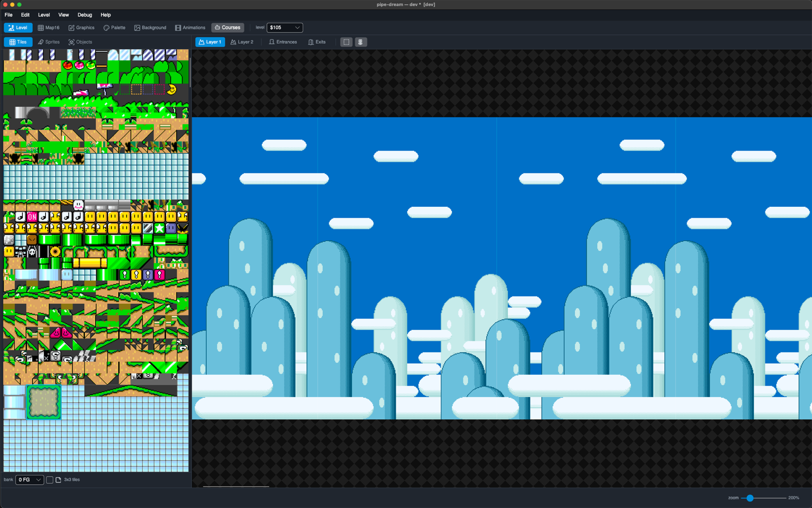
Task: Choose the yellow donut ring tile
Action: [55, 252]
